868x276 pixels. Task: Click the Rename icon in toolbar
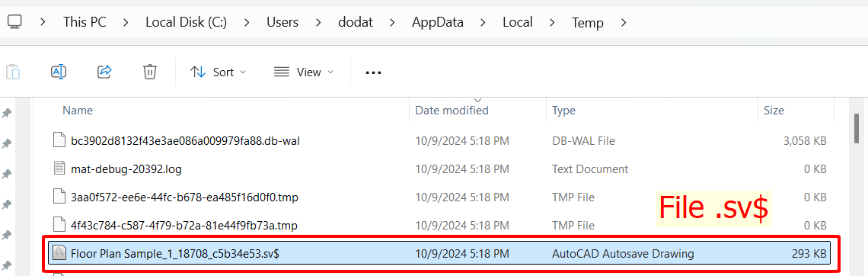(x=59, y=72)
